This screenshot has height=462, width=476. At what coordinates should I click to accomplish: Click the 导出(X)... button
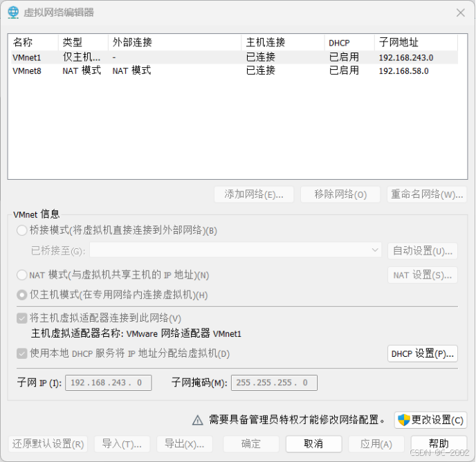(x=185, y=444)
